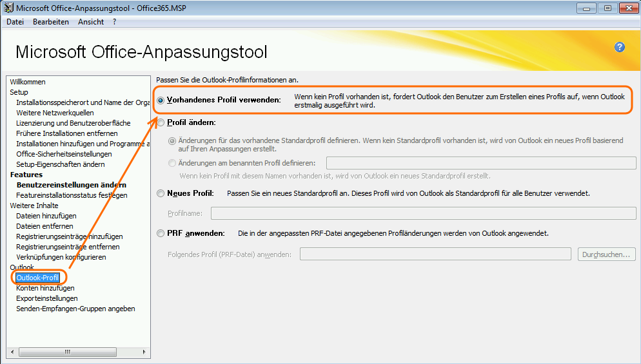The image size is (641, 364).
Task: Select 'Konten hinzufügen' in the navigation tree
Action: click(x=45, y=288)
